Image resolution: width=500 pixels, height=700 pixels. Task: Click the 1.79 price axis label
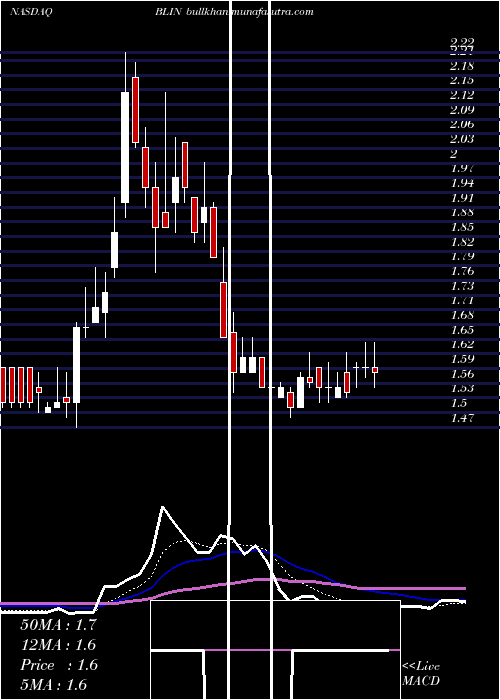tap(462, 256)
